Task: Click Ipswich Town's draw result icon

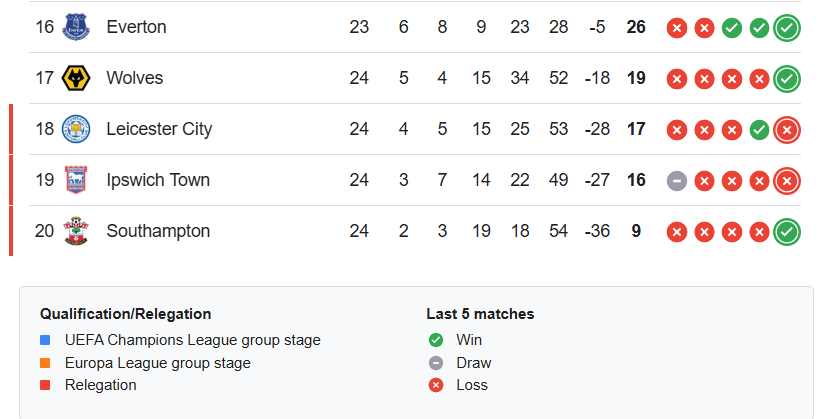Action: [677, 180]
